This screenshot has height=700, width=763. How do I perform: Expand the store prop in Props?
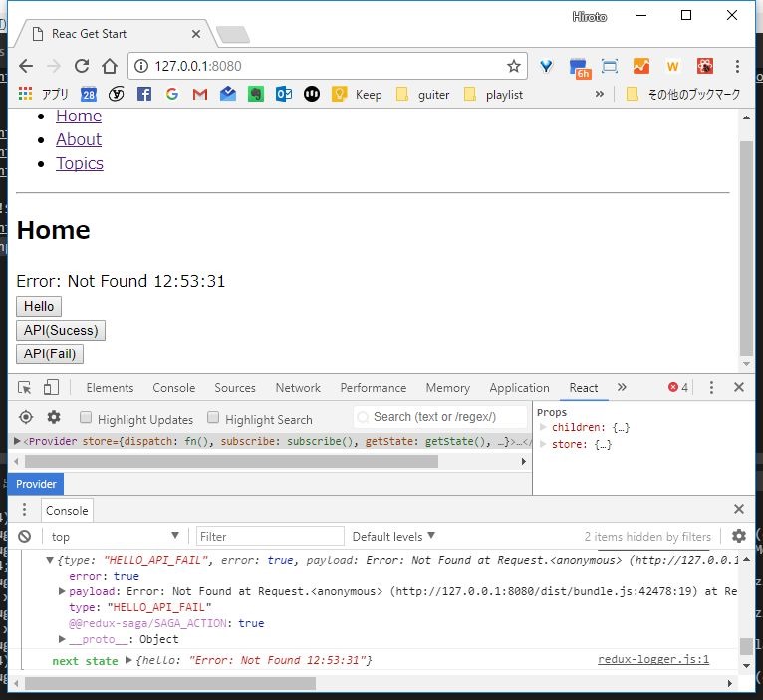(x=543, y=444)
